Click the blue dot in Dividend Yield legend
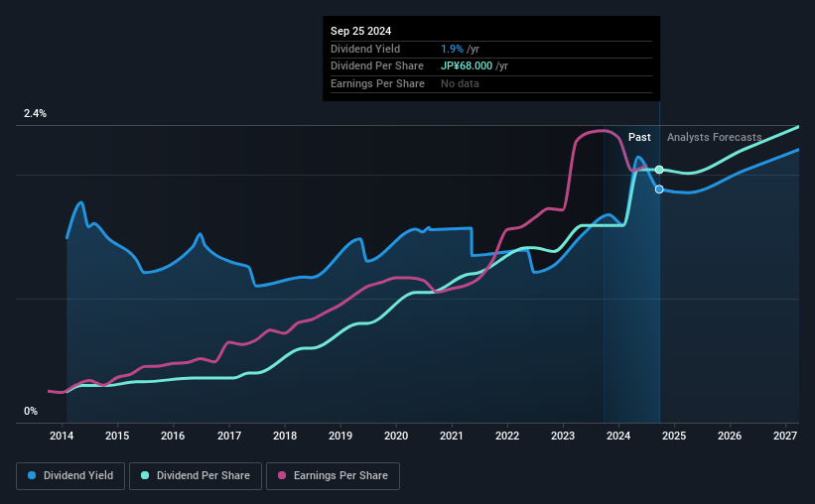 tap(32, 475)
